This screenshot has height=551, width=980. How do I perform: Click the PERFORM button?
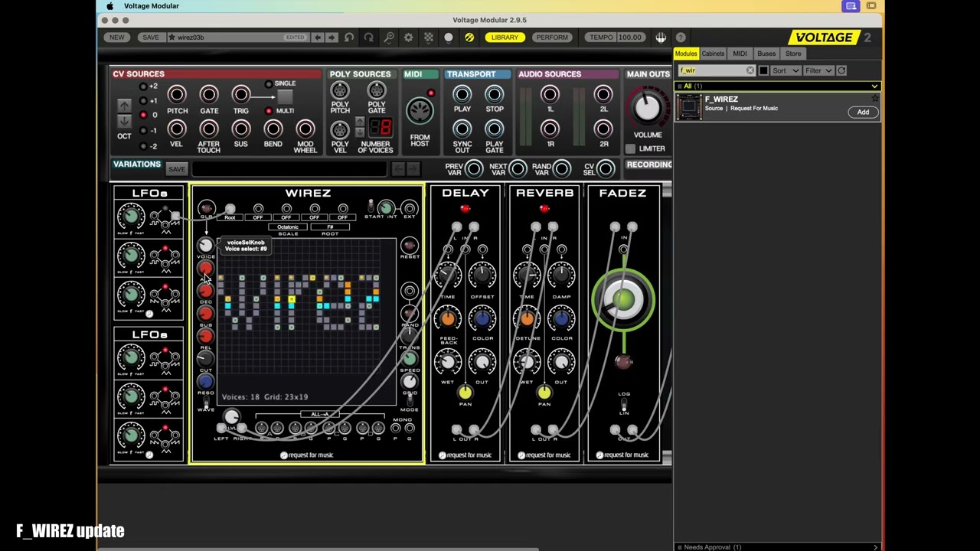tap(552, 37)
